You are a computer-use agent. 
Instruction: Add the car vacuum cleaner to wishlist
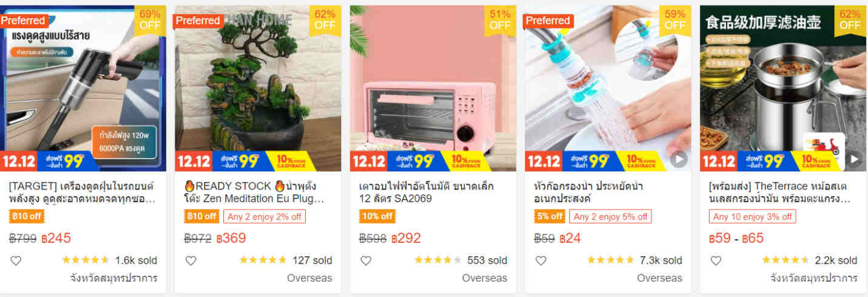tap(16, 261)
